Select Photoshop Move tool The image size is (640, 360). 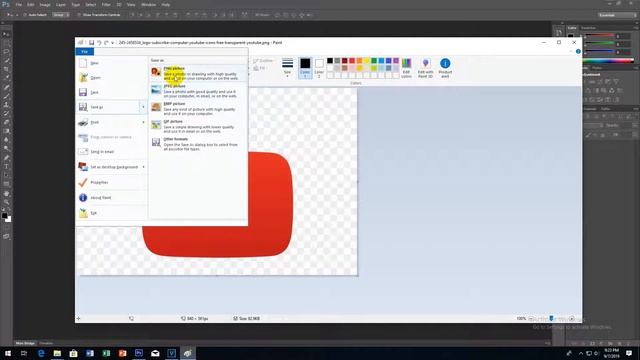click(x=6, y=34)
